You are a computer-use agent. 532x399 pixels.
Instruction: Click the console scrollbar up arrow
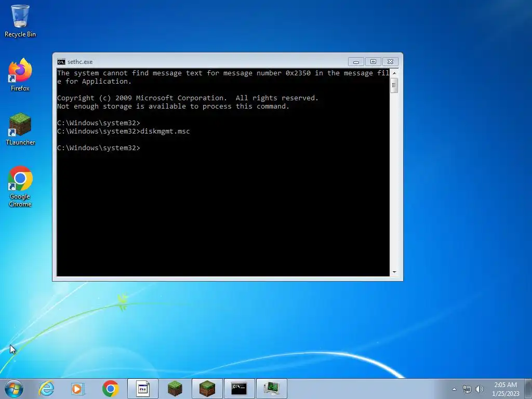pyautogui.click(x=394, y=73)
